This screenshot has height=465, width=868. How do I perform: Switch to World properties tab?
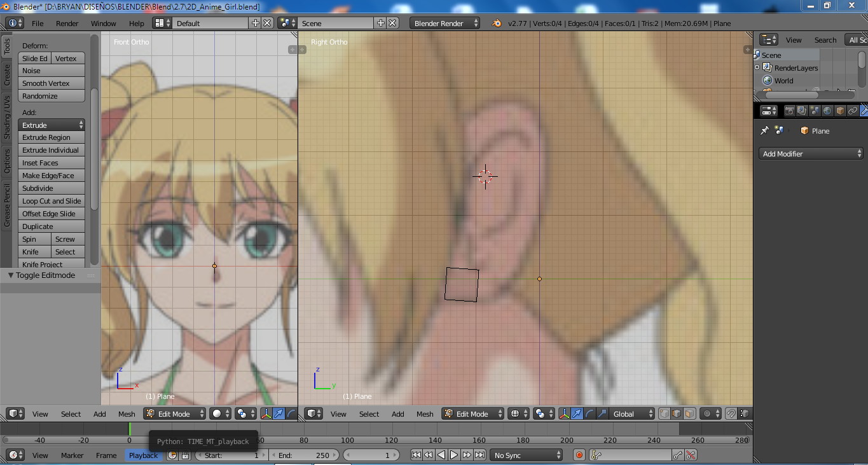click(x=827, y=111)
